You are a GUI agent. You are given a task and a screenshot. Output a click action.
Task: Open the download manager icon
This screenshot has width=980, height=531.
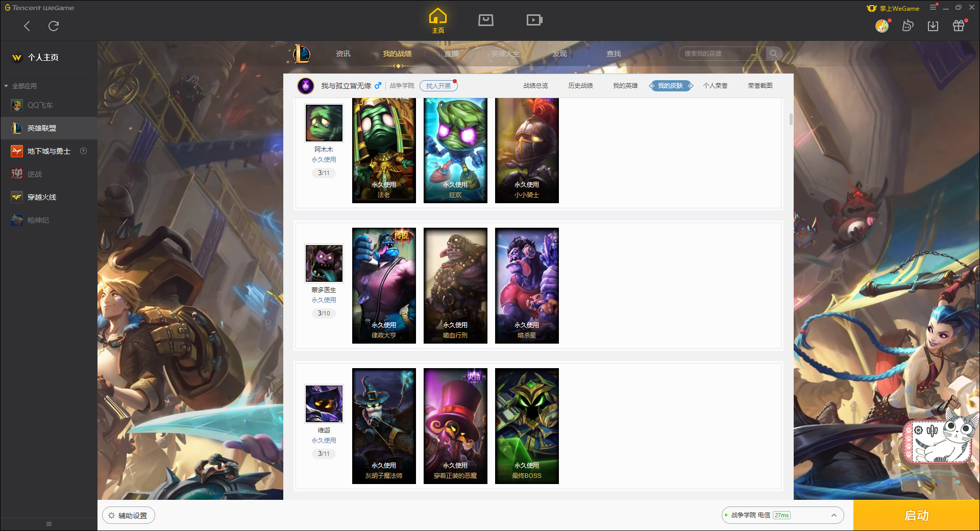coord(933,26)
